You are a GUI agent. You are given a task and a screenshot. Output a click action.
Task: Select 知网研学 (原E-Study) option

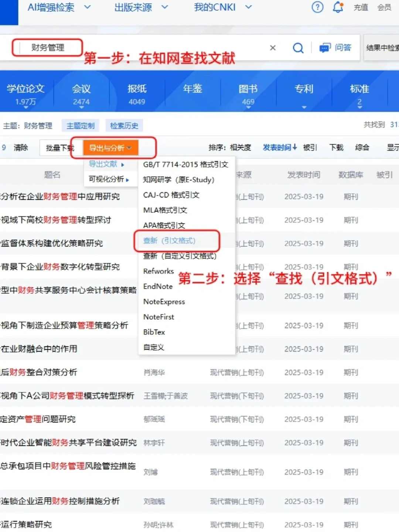(x=179, y=180)
